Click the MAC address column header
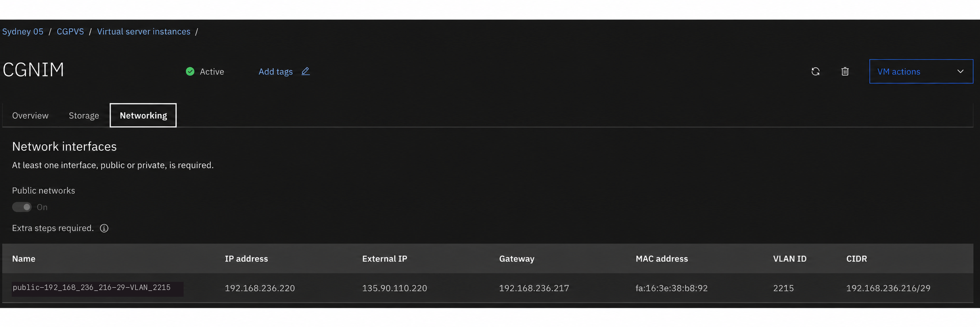 [x=662, y=259]
